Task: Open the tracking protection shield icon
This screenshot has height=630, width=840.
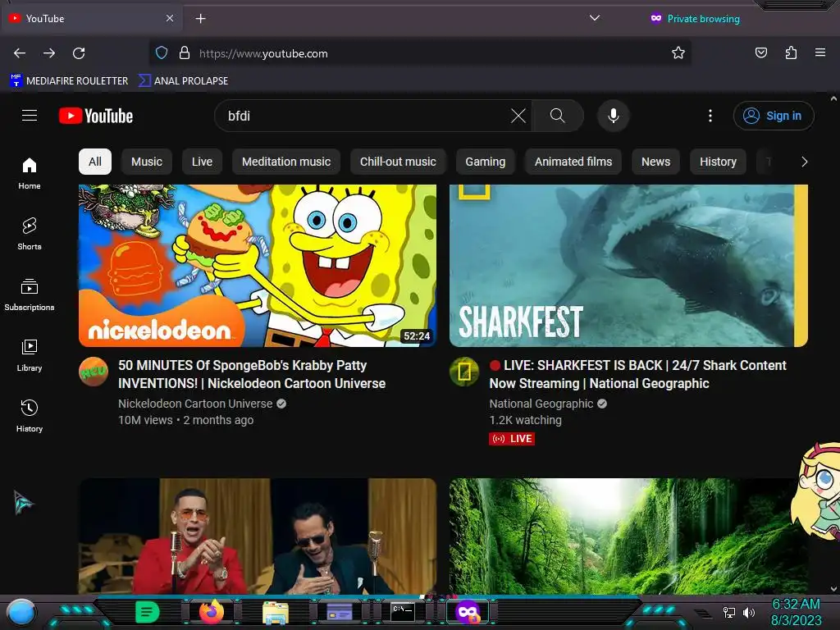Action: point(162,53)
